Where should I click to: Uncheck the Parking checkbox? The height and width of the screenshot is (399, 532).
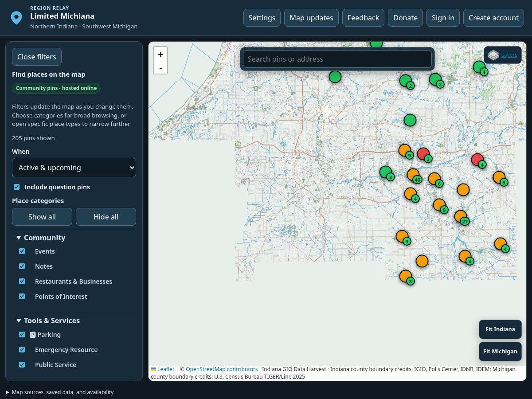pos(22,335)
